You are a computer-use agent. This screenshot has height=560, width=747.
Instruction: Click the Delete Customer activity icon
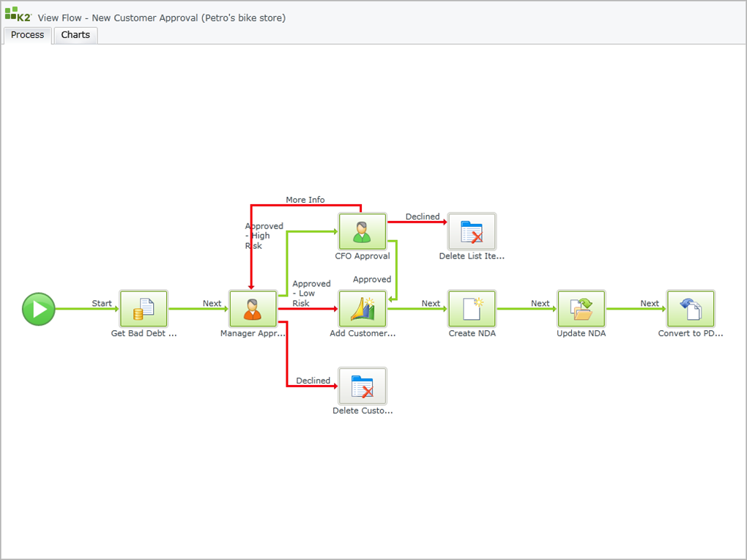(x=362, y=386)
